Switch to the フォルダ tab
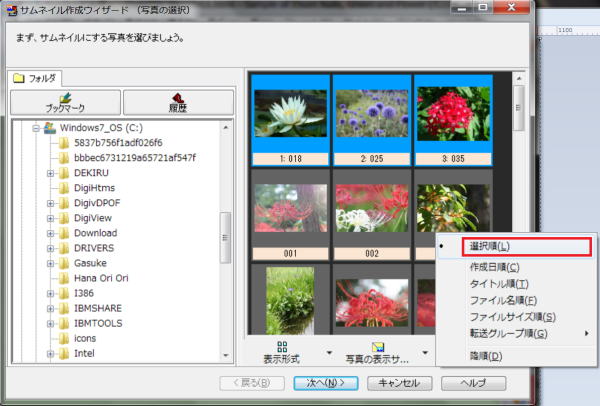The image size is (600, 406). point(35,78)
